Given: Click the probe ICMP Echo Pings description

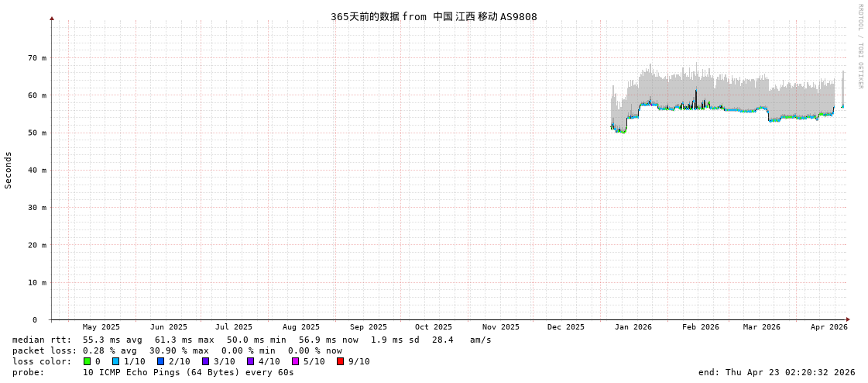Looking at the screenshot, I should (188, 372).
